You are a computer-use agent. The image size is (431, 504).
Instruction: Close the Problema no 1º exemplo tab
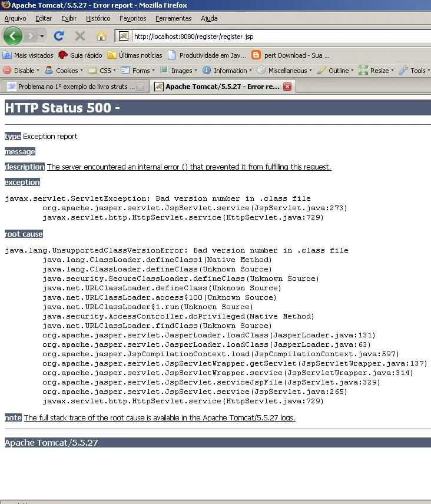pyautogui.click(x=140, y=87)
